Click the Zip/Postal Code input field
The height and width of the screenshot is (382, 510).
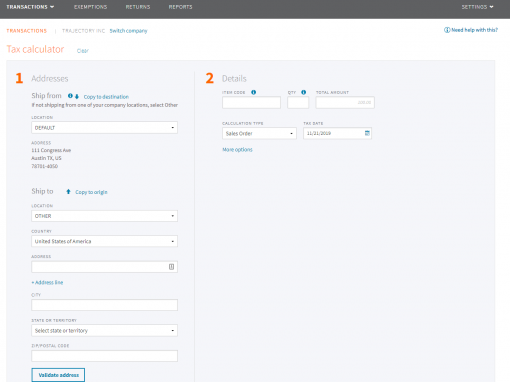click(104, 356)
